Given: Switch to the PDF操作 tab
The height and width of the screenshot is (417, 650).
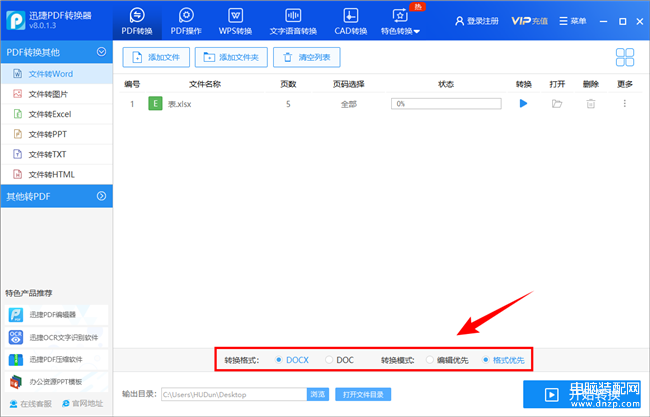Looking at the screenshot, I should pyautogui.click(x=186, y=21).
